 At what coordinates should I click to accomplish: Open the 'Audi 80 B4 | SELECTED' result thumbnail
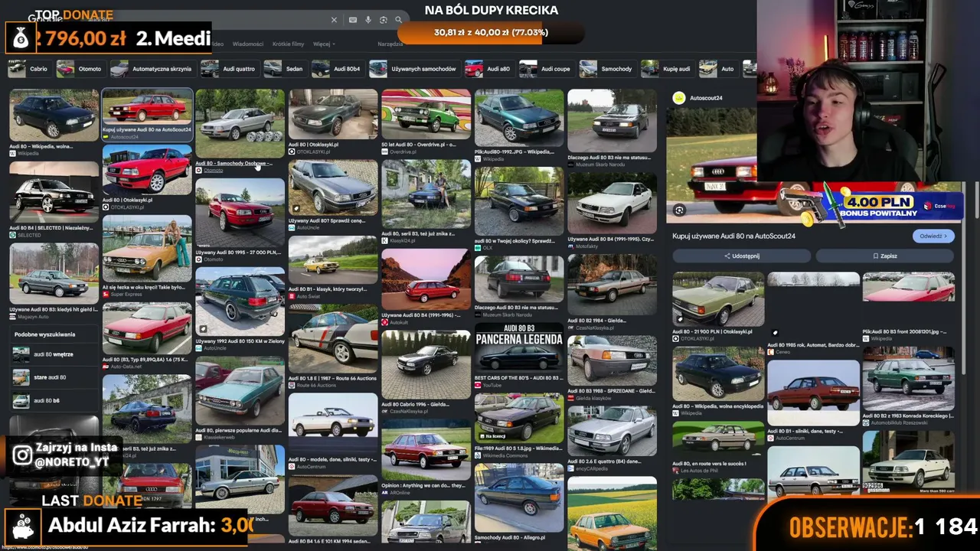tap(54, 191)
